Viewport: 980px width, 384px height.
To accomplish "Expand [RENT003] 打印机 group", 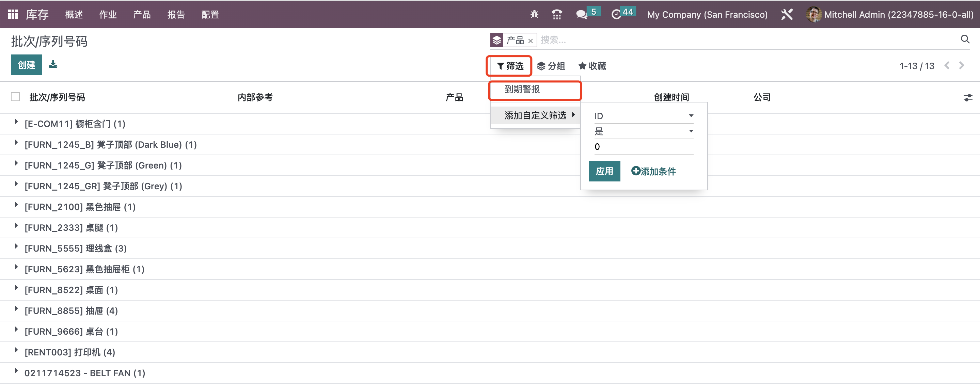I will pos(16,350).
